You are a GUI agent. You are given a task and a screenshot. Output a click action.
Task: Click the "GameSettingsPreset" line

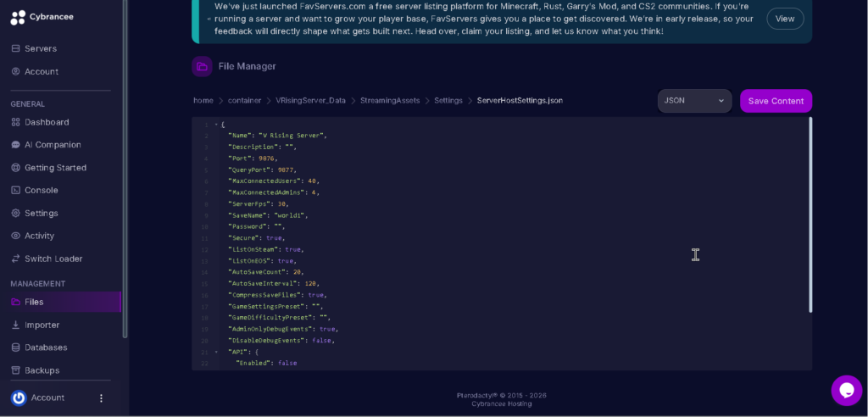pyautogui.click(x=275, y=306)
